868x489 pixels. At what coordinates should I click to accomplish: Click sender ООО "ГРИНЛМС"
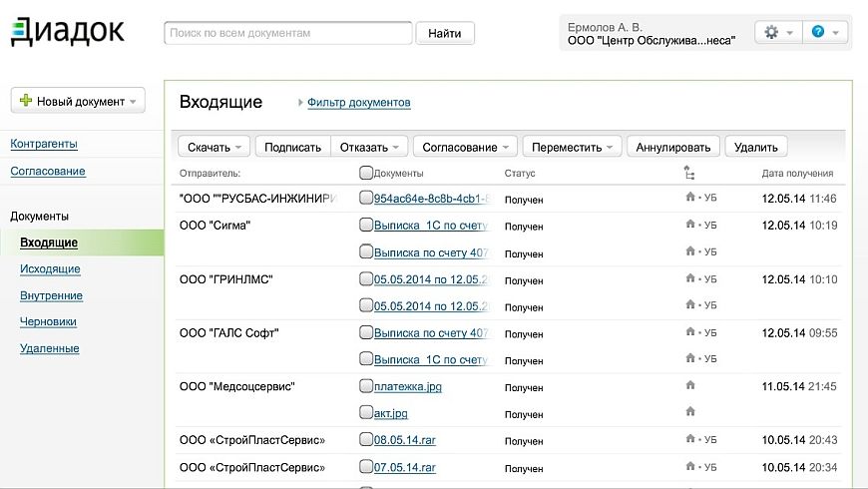[225, 279]
